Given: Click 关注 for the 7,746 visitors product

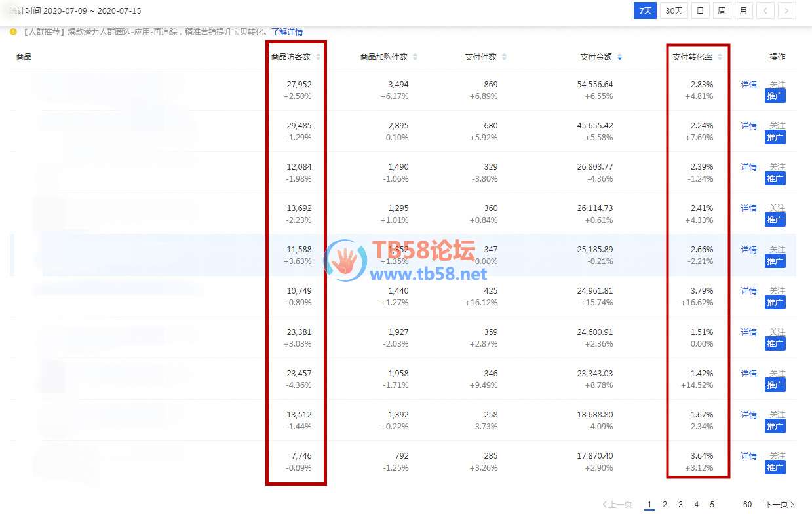Looking at the screenshot, I should tap(777, 455).
